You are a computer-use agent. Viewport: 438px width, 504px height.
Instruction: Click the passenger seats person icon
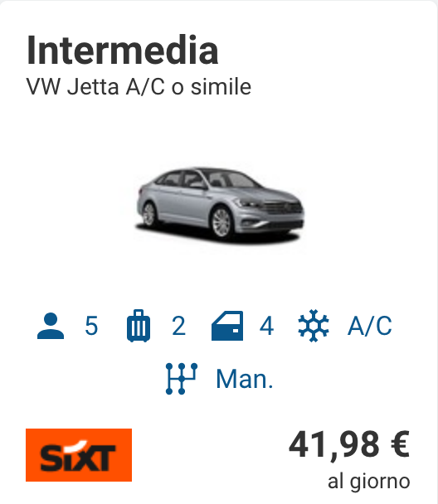tap(51, 326)
